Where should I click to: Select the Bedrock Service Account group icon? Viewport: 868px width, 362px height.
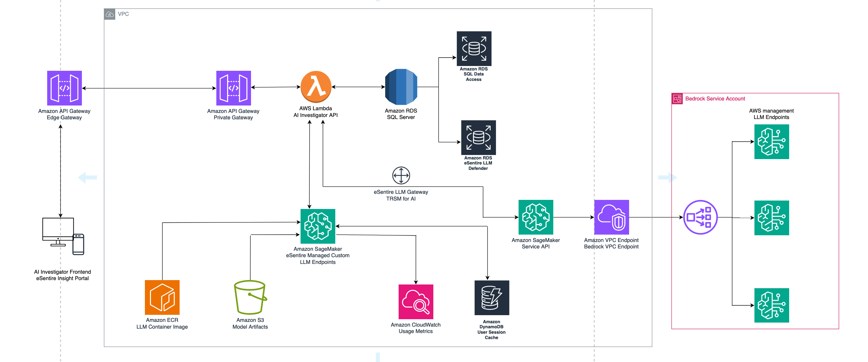coord(677,99)
